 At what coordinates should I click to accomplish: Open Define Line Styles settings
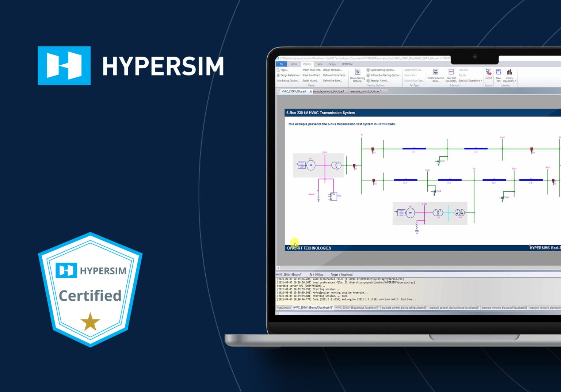332,81
